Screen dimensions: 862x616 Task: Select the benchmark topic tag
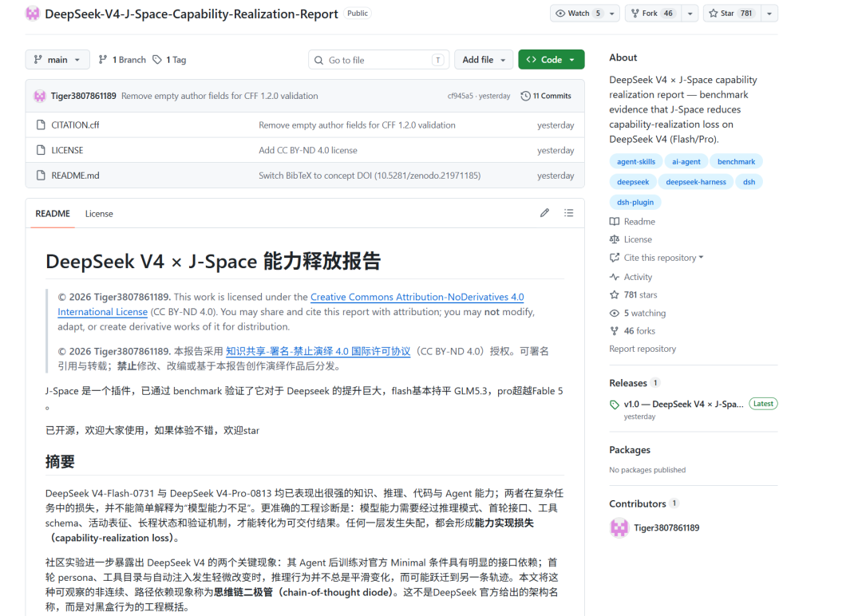click(736, 161)
